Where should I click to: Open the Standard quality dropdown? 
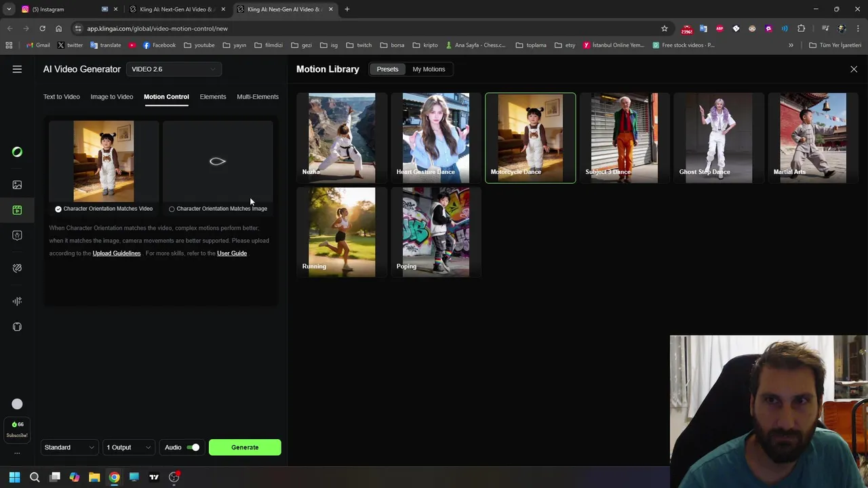pyautogui.click(x=69, y=447)
